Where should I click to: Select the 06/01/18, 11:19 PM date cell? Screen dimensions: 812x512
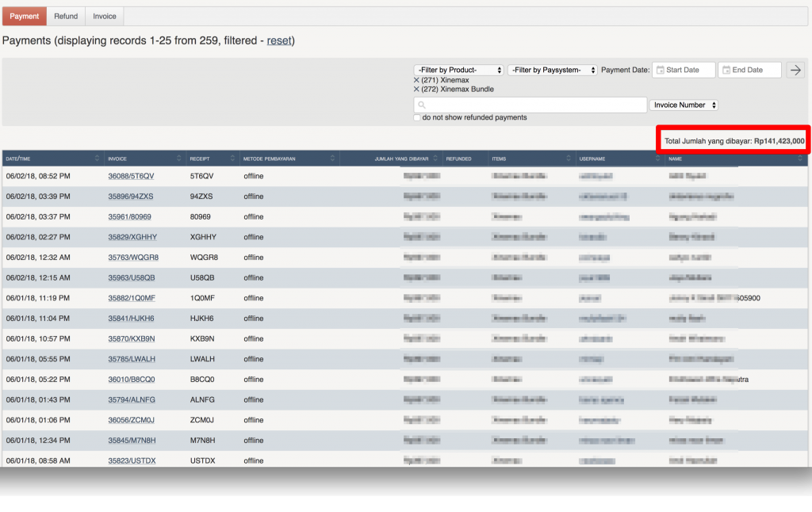(x=38, y=298)
